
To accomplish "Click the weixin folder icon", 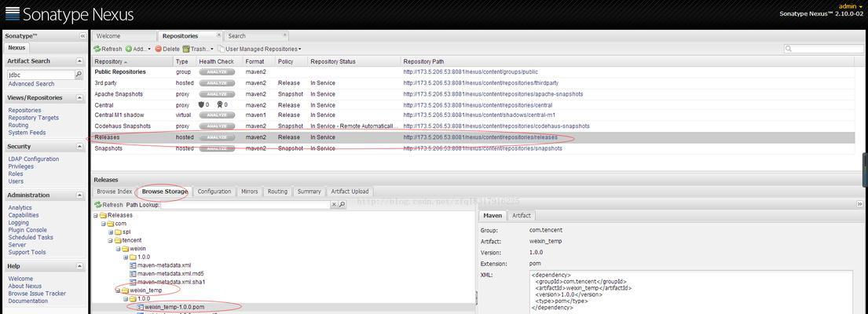I will (x=126, y=249).
